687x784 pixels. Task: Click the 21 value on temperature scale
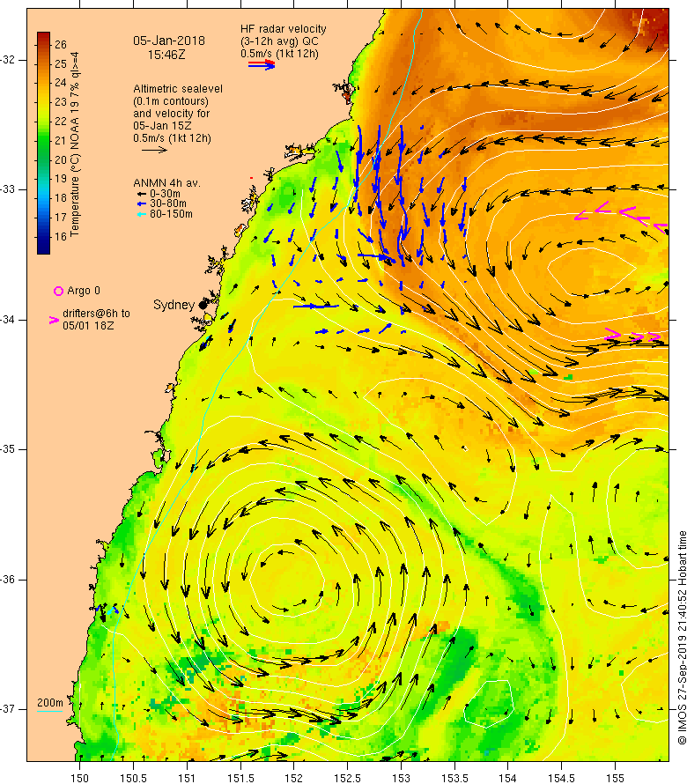61,140
